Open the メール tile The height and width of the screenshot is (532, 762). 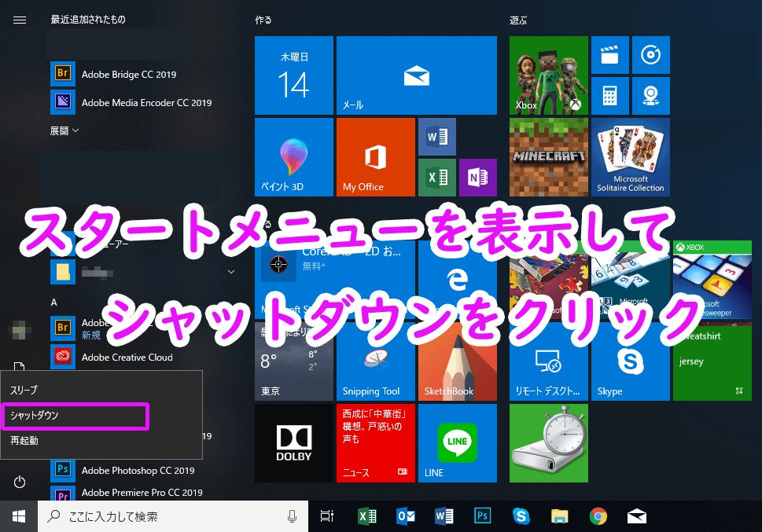click(x=417, y=75)
